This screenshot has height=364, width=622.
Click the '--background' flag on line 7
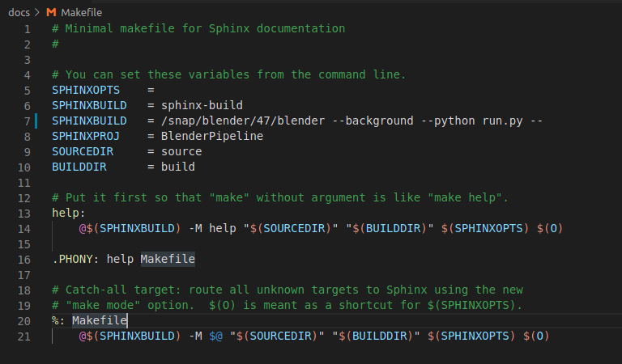point(373,121)
